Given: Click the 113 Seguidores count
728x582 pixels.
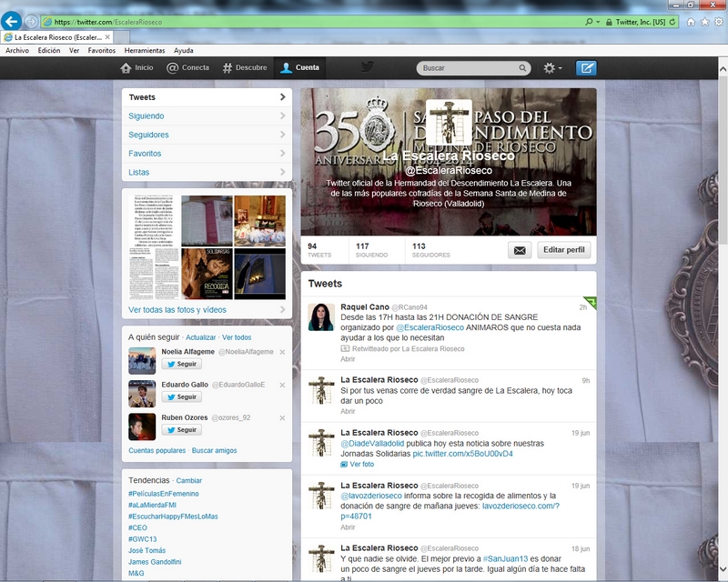Looking at the screenshot, I should [x=430, y=250].
